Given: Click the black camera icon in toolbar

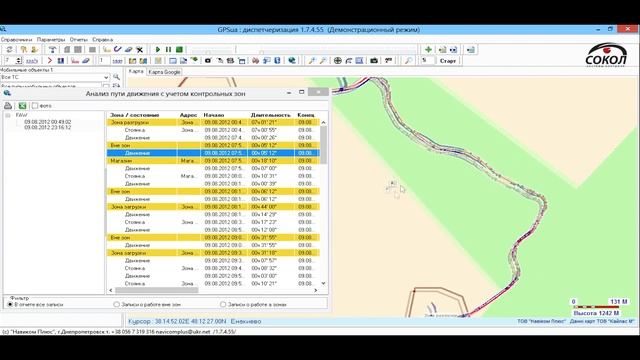Looking at the screenshot, I should coord(208,60).
